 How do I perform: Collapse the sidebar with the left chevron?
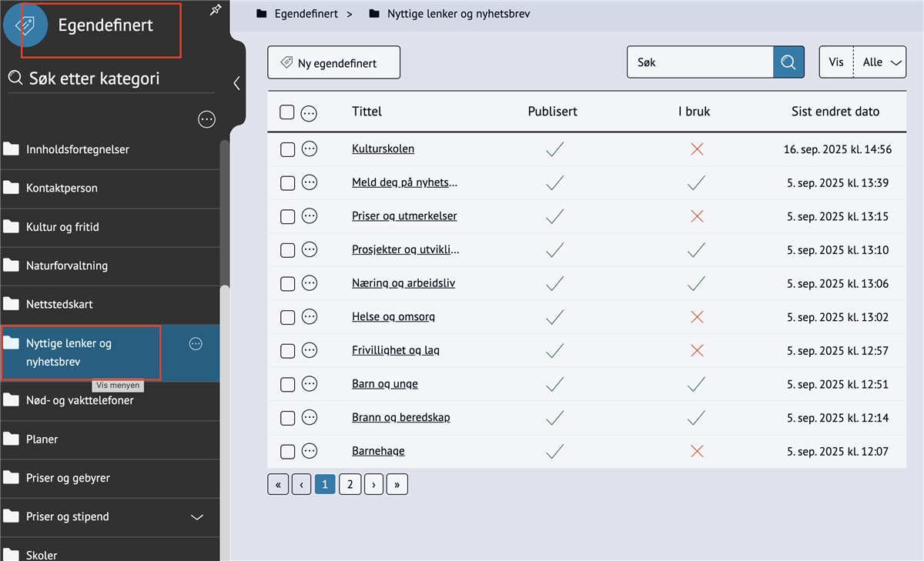pyautogui.click(x=236, y=83)
